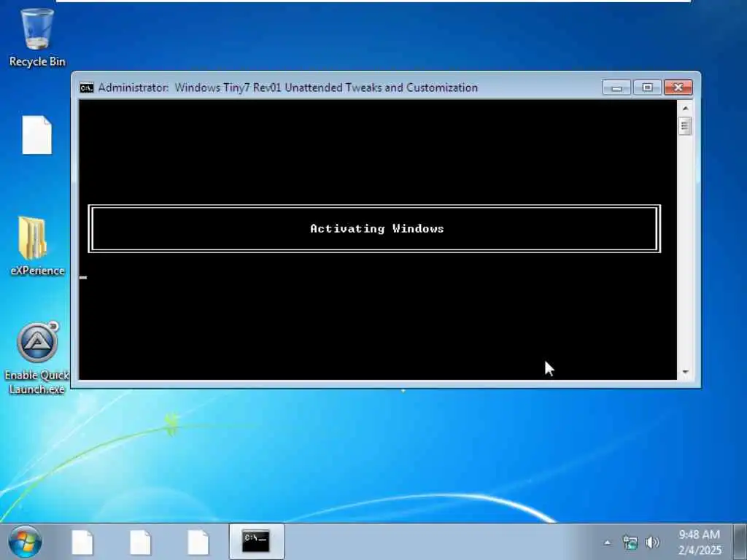Image resolution: width=747 pixels, height=560 pixels.
Task: Open the console window system menu icon
Action: 87,87
